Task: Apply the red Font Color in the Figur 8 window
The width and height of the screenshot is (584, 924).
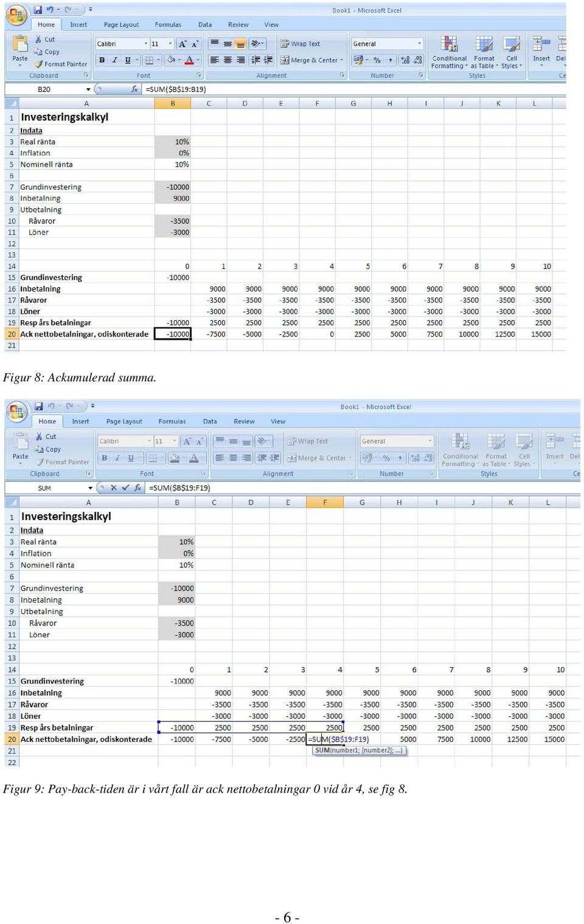Action: coord(189,60)
